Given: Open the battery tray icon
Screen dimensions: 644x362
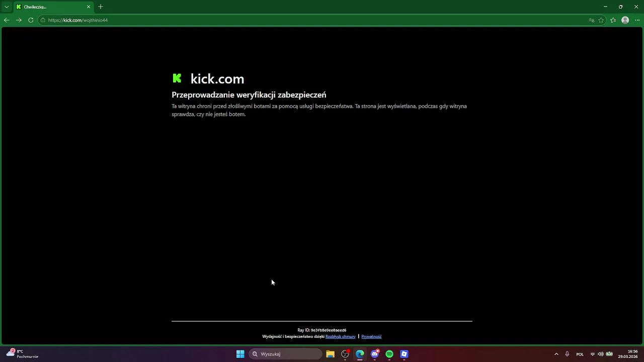Looking at the screenshot, I should (x=609, y=354).
